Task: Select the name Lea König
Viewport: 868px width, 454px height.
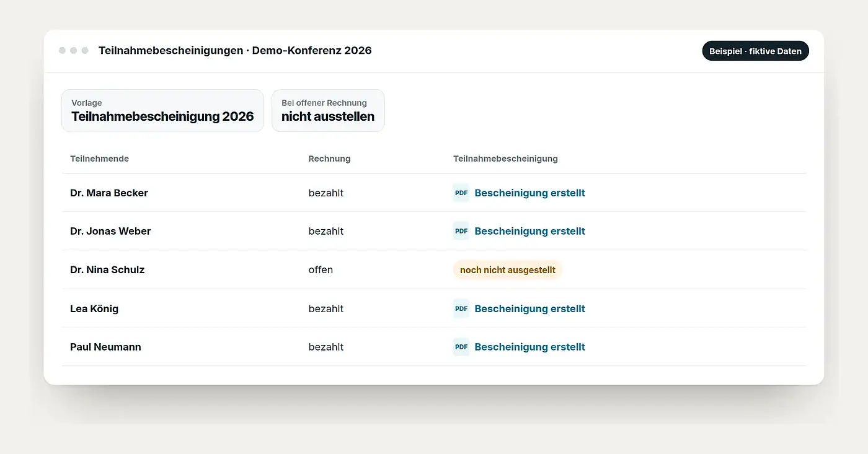Action: (x=94, y=308)
